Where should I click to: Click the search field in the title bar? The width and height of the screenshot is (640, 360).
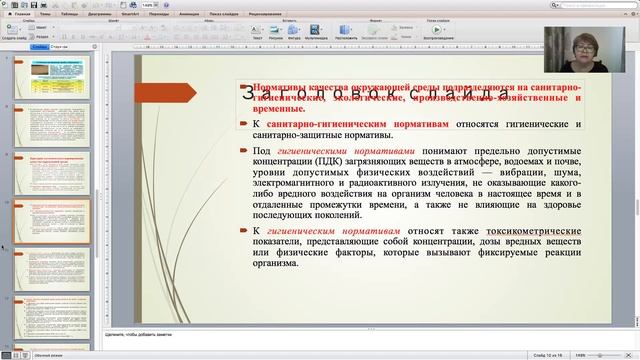pos(598,5)
